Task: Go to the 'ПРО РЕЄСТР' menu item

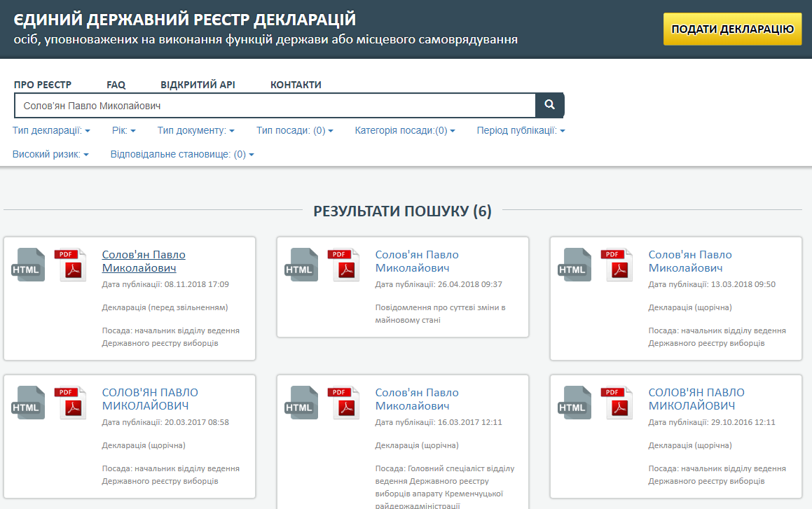Action: (43, 85)
